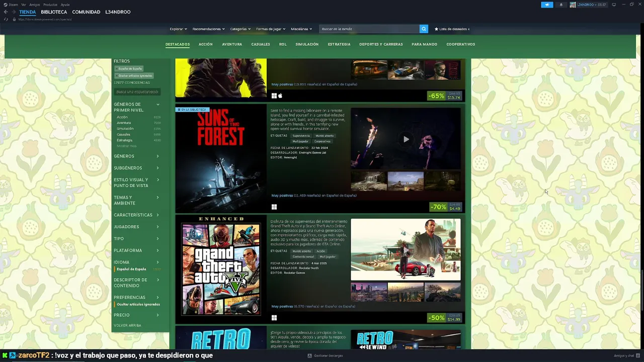This screenshot has height=362, width=644.
Task: Open the Explorar dropdown menu
Action: [x=178, y=29]
